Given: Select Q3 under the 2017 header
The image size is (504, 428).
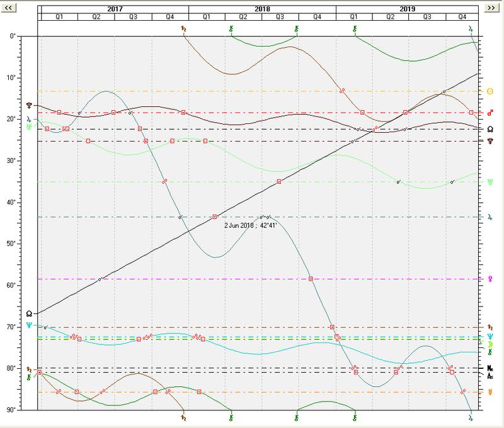Looking at the screenshot, I should click(x=133, y=17).
